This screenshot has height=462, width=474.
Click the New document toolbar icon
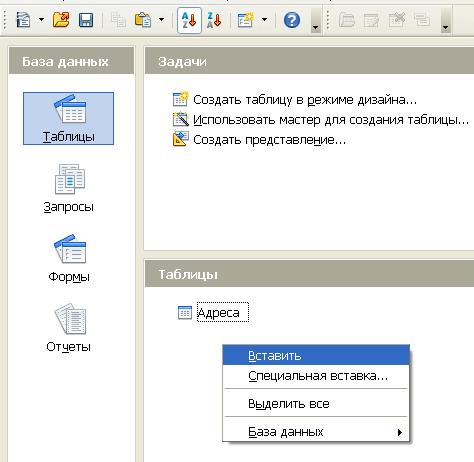coord(23,20)
